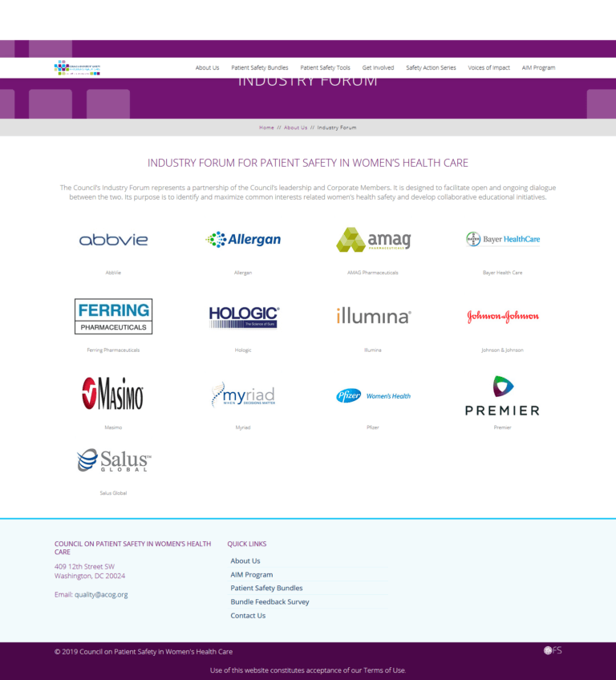Click the Masimo logo

[113, 394]
